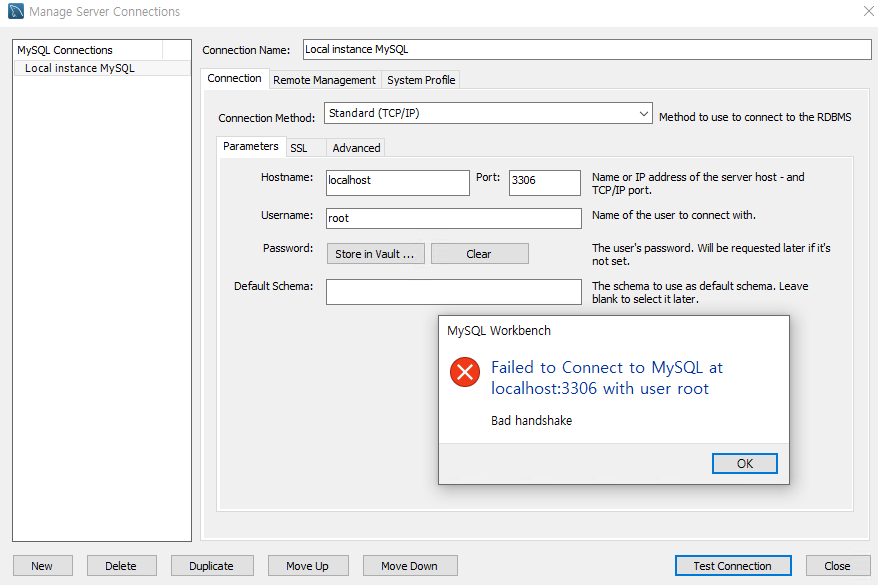
Task: Click the Connection Name field
Action: click(x=587, y=49)
